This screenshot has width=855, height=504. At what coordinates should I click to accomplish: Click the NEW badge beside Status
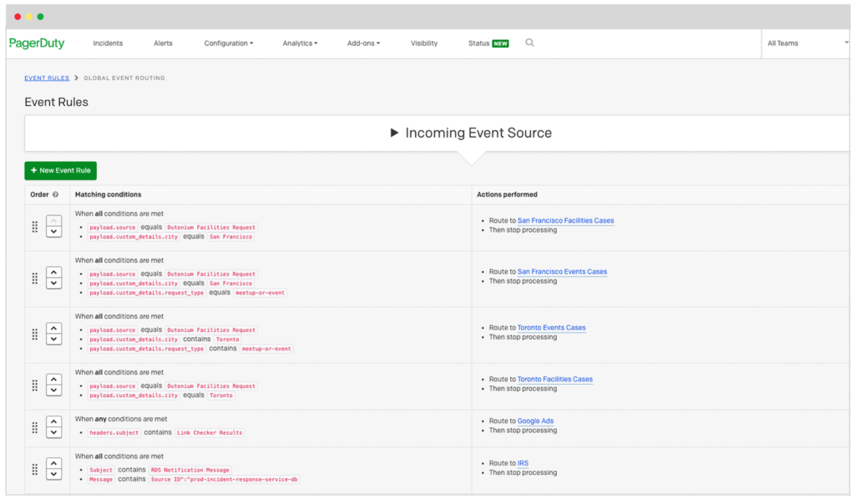pyautogui.click(x=500, y=43)
